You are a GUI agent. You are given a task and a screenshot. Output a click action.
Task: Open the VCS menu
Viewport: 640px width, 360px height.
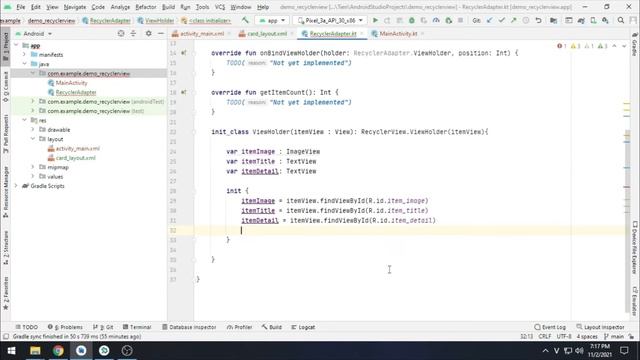(220, 7)
